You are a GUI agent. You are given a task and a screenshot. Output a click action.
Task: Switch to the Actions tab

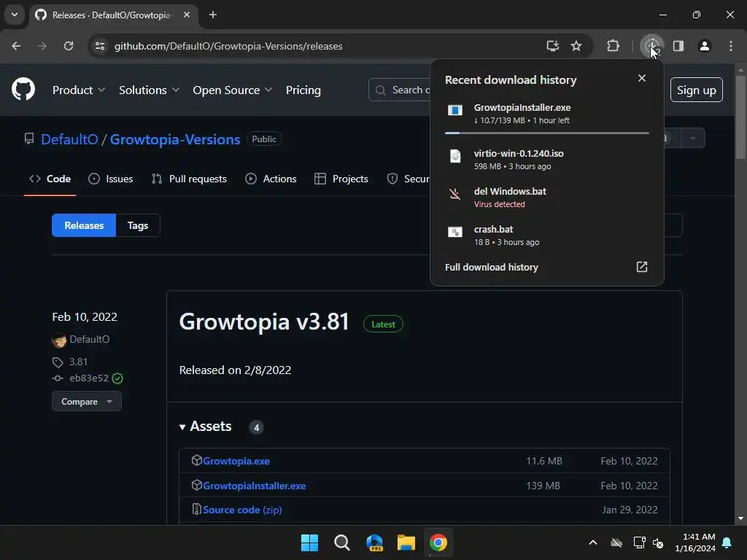click(271, 179)
